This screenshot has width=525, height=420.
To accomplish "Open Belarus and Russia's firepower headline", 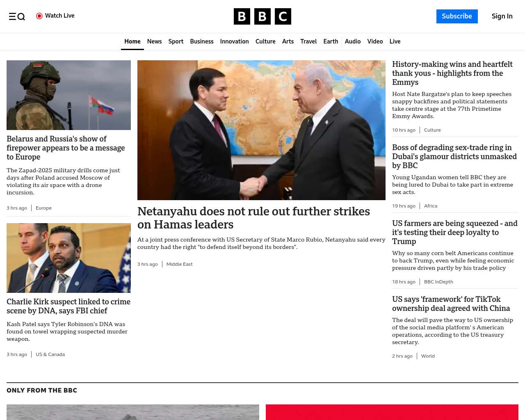I will (x=66, y=148).
